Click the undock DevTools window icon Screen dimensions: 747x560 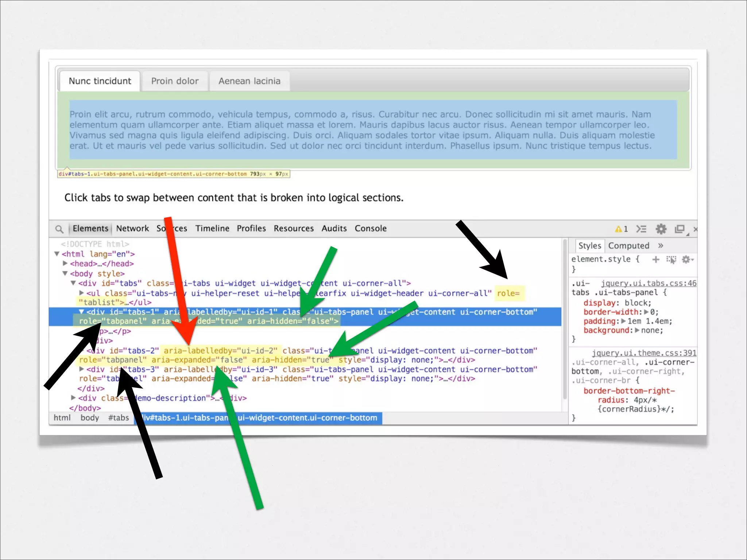[x=680, y=229]
